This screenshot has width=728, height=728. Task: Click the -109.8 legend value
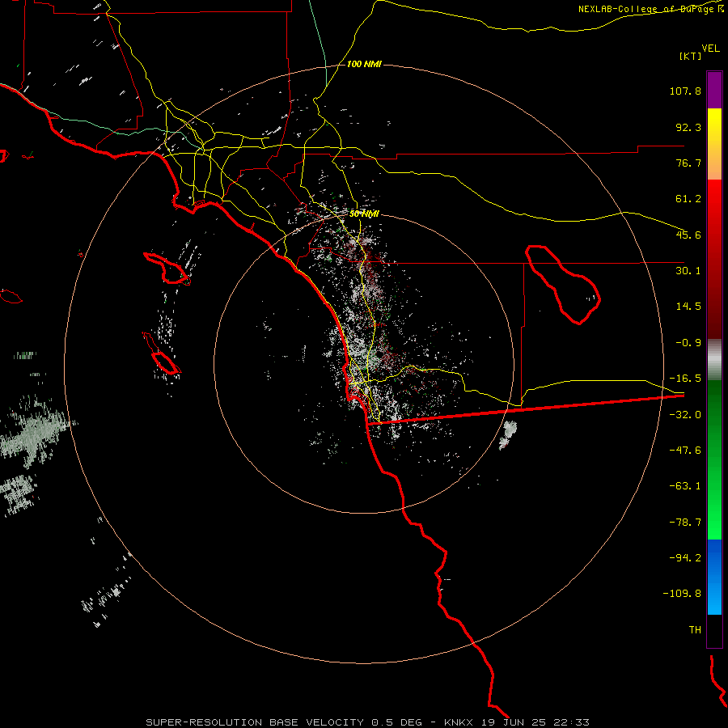(682, 594)
